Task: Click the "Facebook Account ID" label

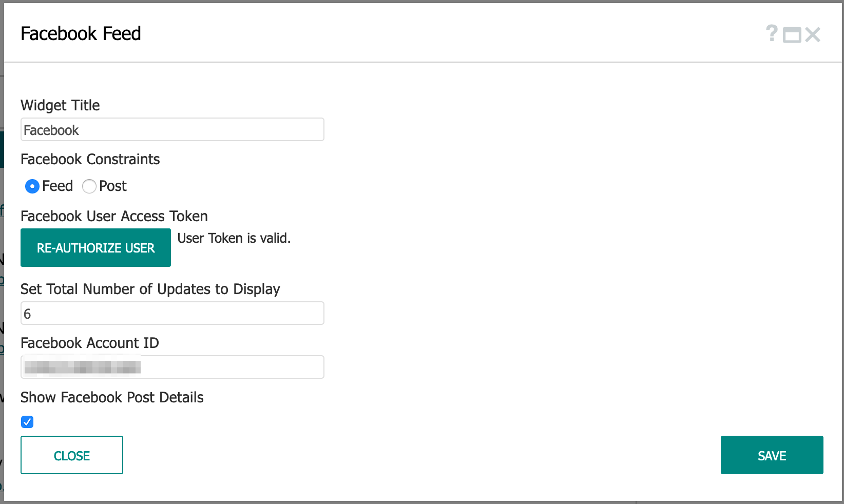Action: (x=90, y=343)
